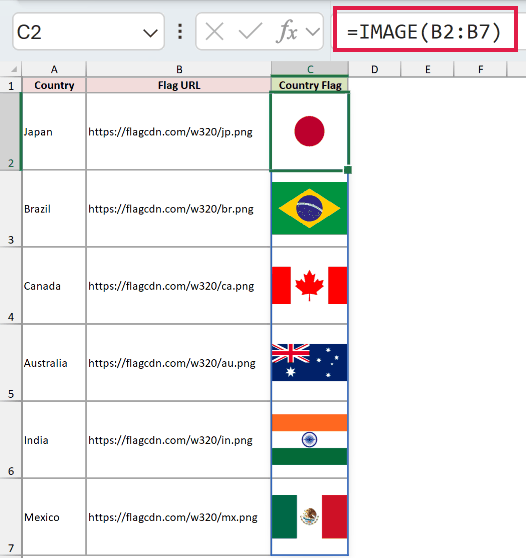The width and height of the screenshot is (526, 558).
Task: Select column C header
Action: coord(310,69)
